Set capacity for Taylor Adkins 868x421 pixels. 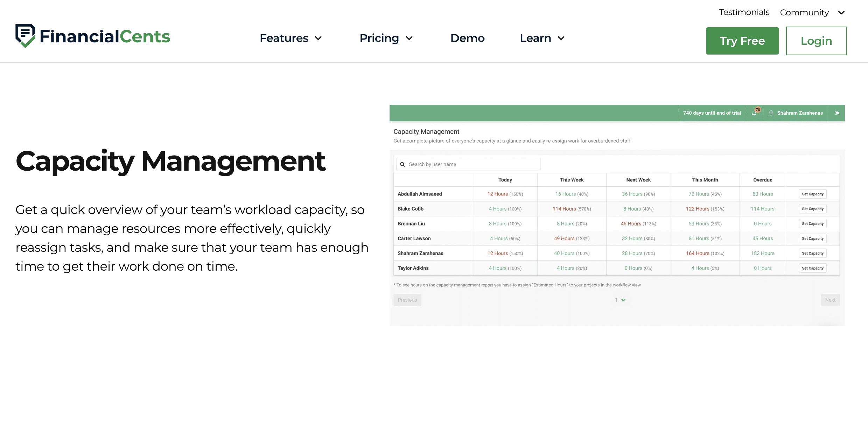click(x=813, y=268)
